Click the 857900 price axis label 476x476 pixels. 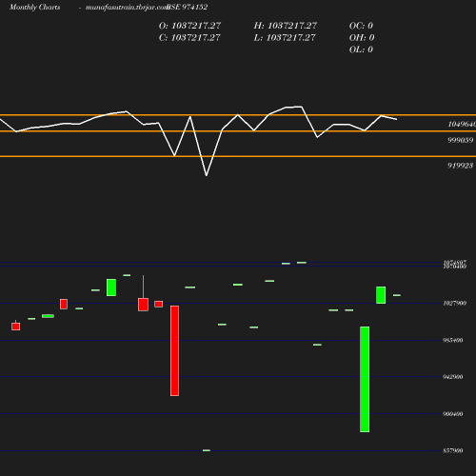coord(453,450)
